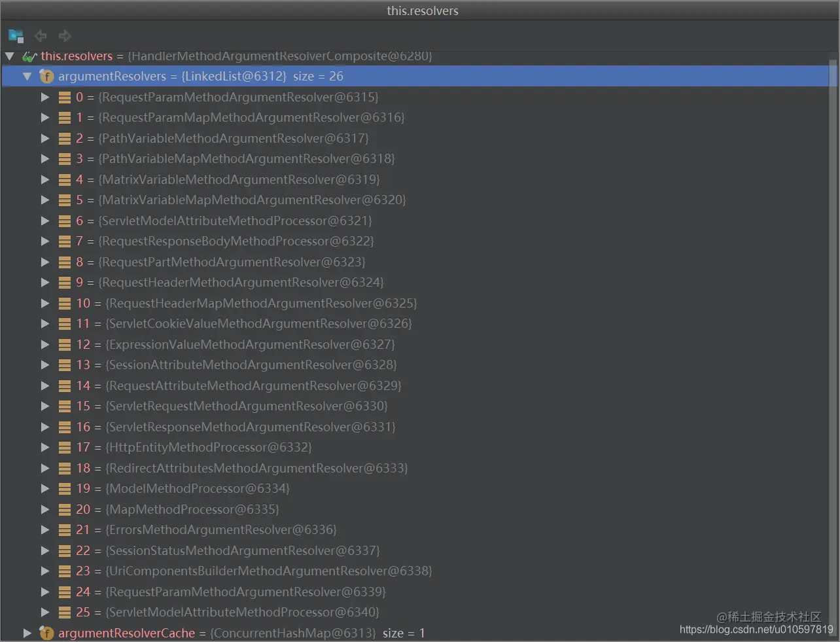Image resolution: width=840 pixels, height=642 pixels.
Task: Click the list element icon for index 20
Action: (x=65, y=509)
